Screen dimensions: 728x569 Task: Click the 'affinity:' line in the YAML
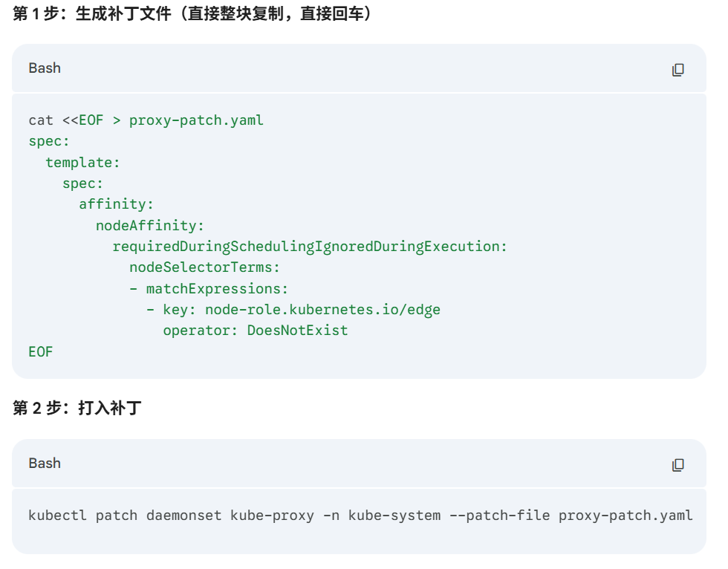coord(116,204)
